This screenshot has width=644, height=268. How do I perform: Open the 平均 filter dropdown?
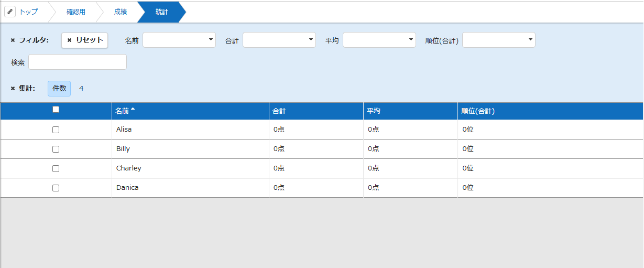pos(379,40)
